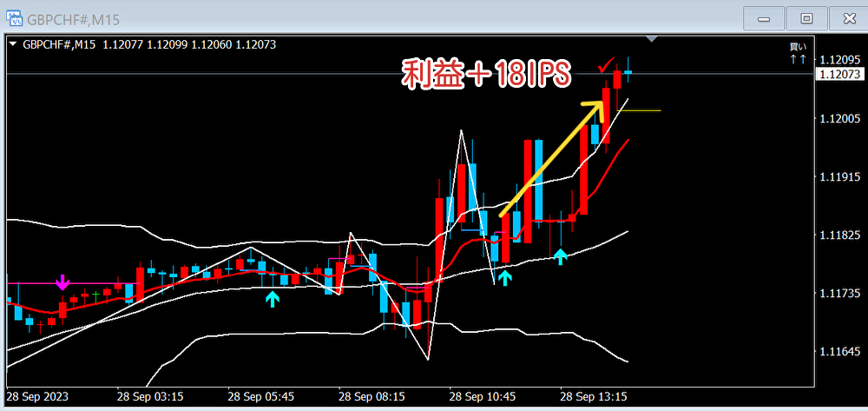Minimize the GBPCHF#,M15 chart window
868x411 pixels.
(764, 19)
